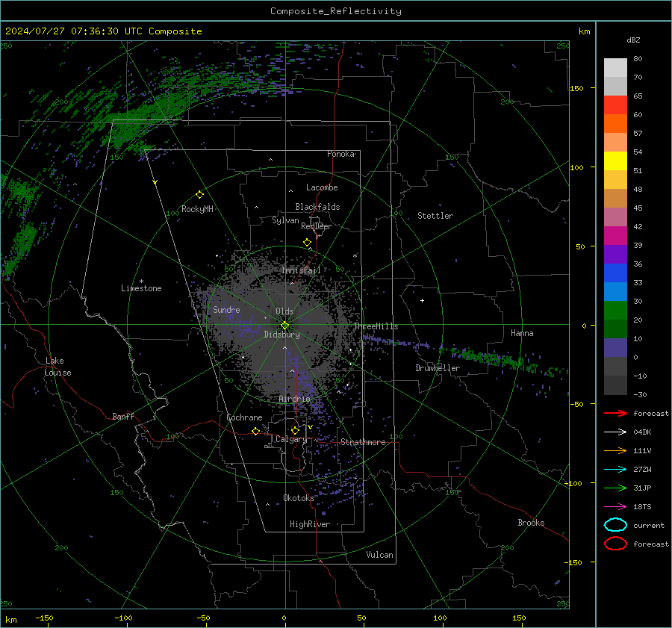Click the magenta 18TS arrow icon
The image size is (672, 628).
point(615,507)
